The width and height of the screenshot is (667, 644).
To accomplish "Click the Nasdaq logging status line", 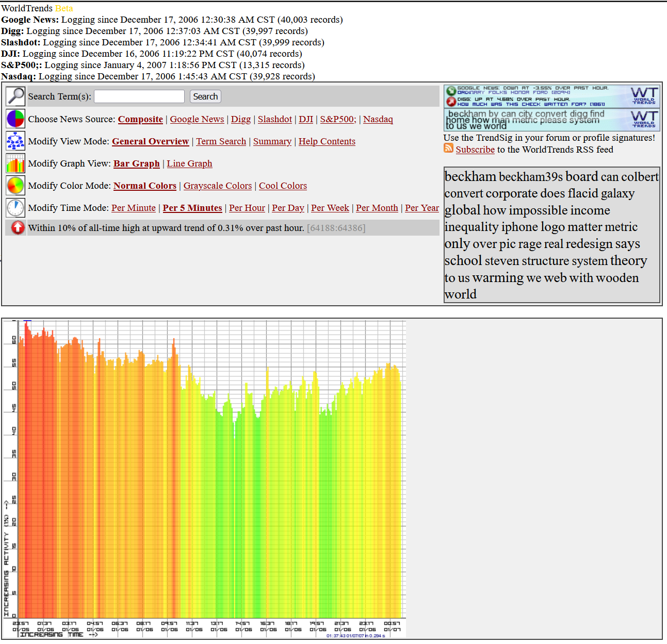I will pyautogui.click(x=158, y=76).
